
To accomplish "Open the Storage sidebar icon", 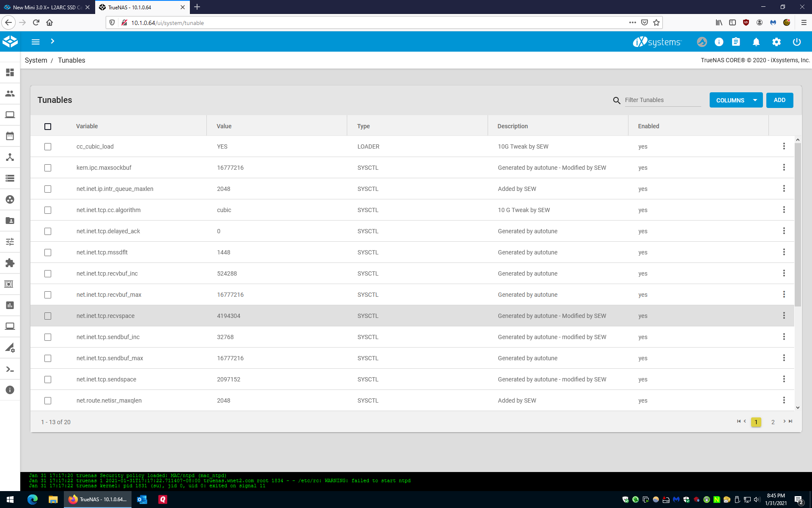I will click(x=10, y=178).
